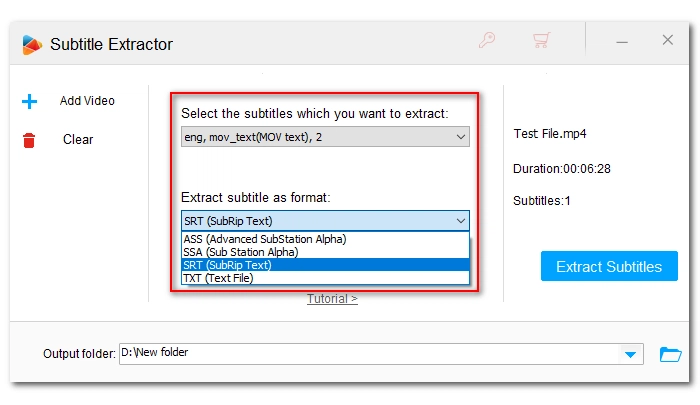Click the Clear label

coord(78,139)
